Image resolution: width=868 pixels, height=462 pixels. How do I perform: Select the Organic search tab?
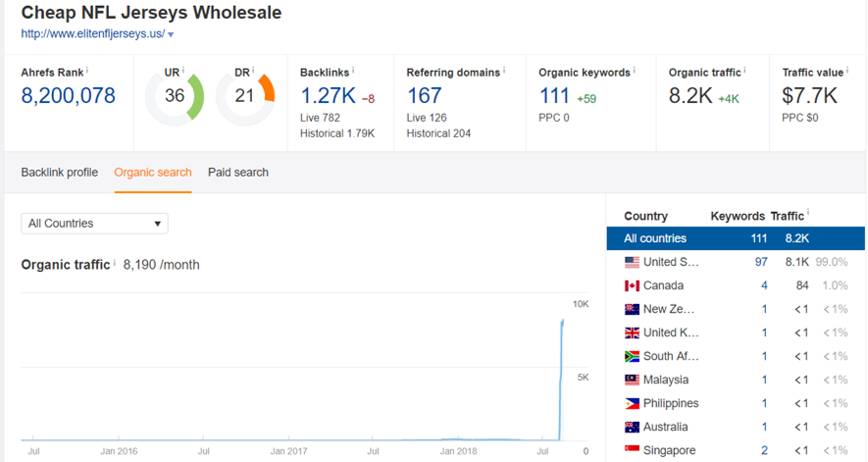click(x=153, y=173)
